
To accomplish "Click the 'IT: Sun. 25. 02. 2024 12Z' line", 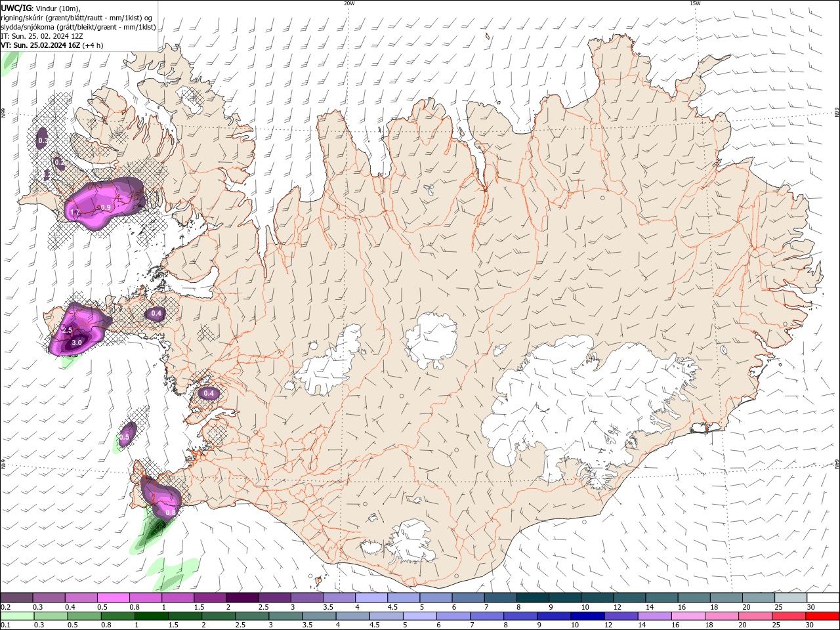I will point(42,36).
